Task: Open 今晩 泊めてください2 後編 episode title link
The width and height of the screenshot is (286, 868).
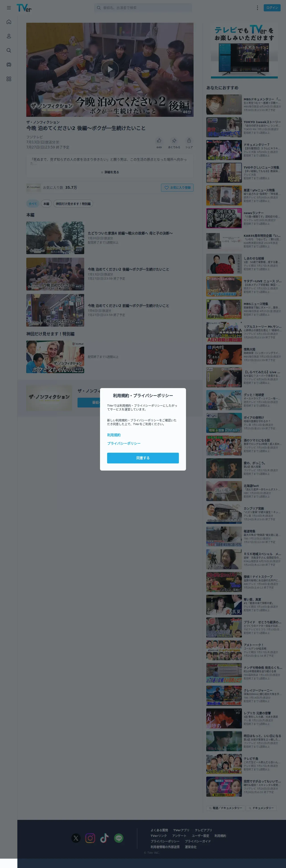Action: (x=128, y=269)
